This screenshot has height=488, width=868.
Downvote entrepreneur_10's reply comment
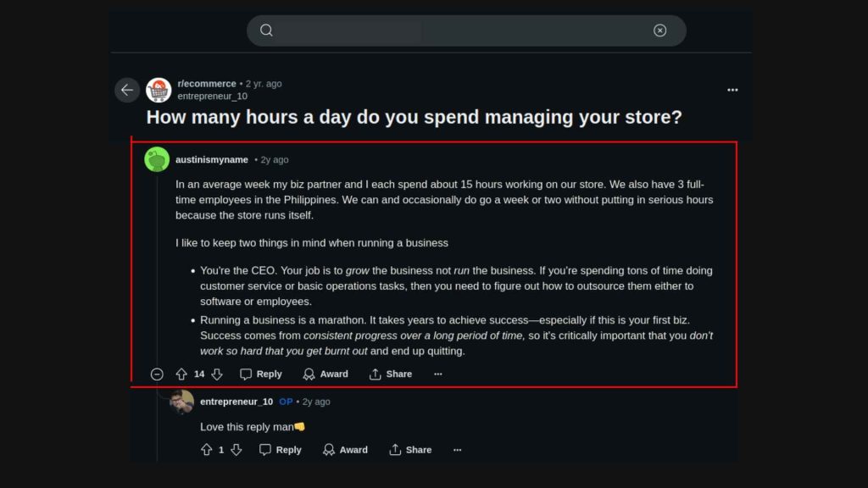236,450
